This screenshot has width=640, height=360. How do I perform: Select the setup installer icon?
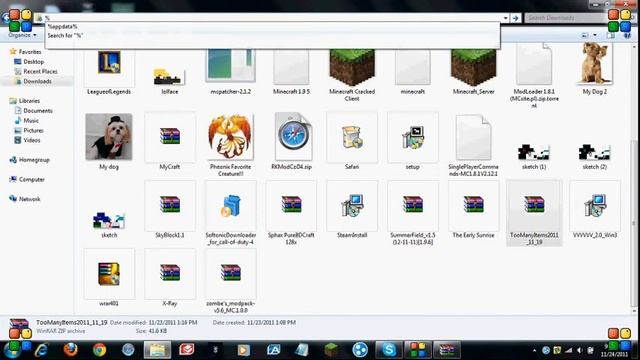[x=413, y=137]
